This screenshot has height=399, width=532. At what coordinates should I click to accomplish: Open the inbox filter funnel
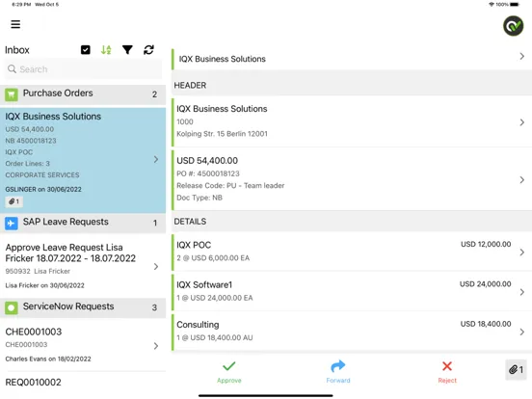(x=127, y=50)
